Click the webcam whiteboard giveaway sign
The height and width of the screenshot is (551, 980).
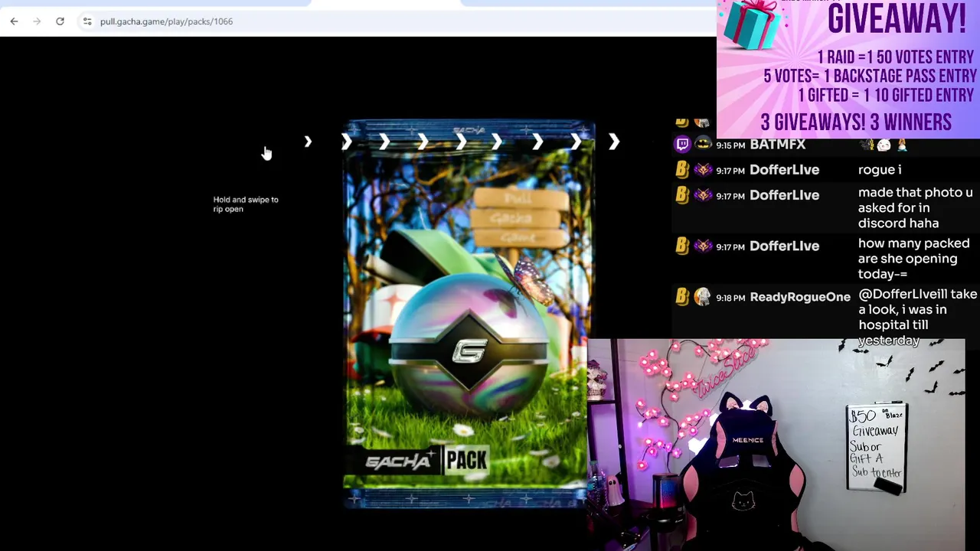click(x=877, y=447)
